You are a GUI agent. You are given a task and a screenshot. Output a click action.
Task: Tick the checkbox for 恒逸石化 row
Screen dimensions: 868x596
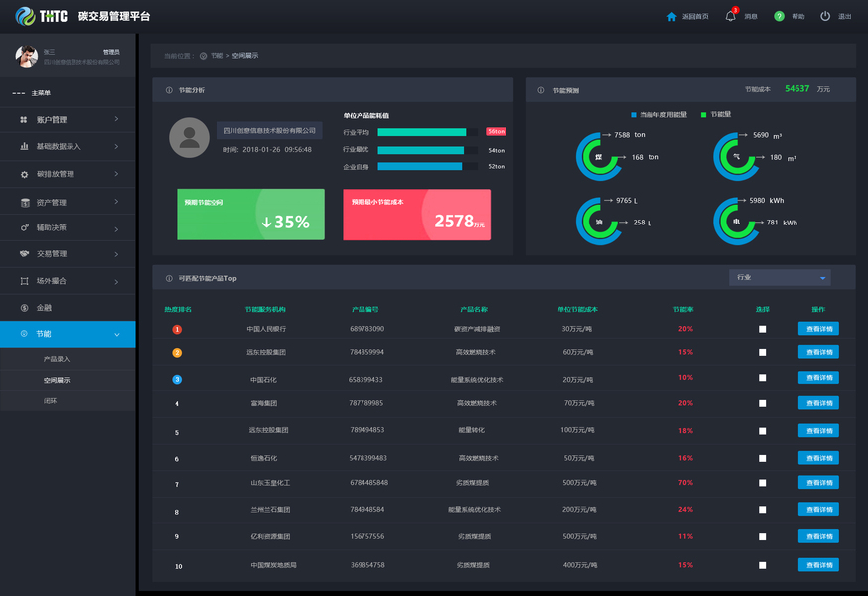(x=763, y=458)
